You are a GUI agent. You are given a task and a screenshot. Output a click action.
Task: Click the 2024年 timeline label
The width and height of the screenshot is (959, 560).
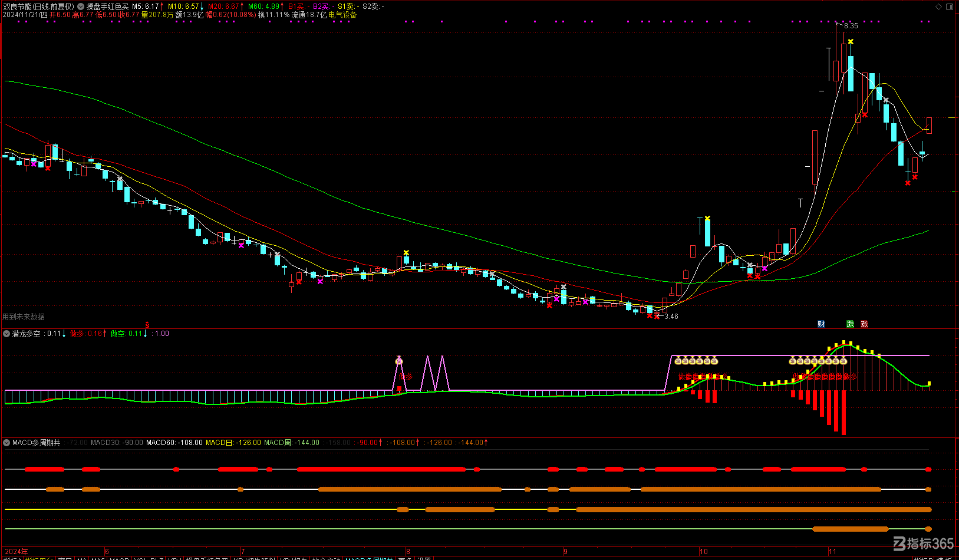click(x=17, y=552)
